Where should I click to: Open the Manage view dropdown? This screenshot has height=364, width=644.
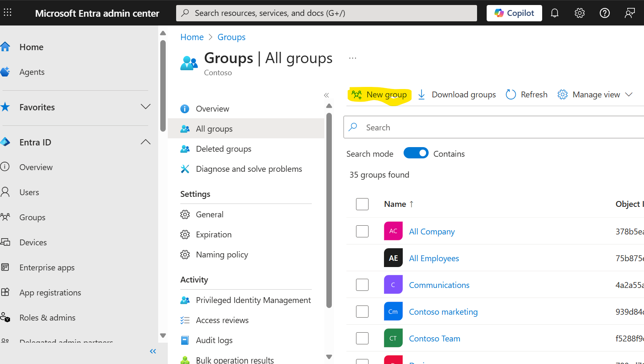(x=595, y=94)
